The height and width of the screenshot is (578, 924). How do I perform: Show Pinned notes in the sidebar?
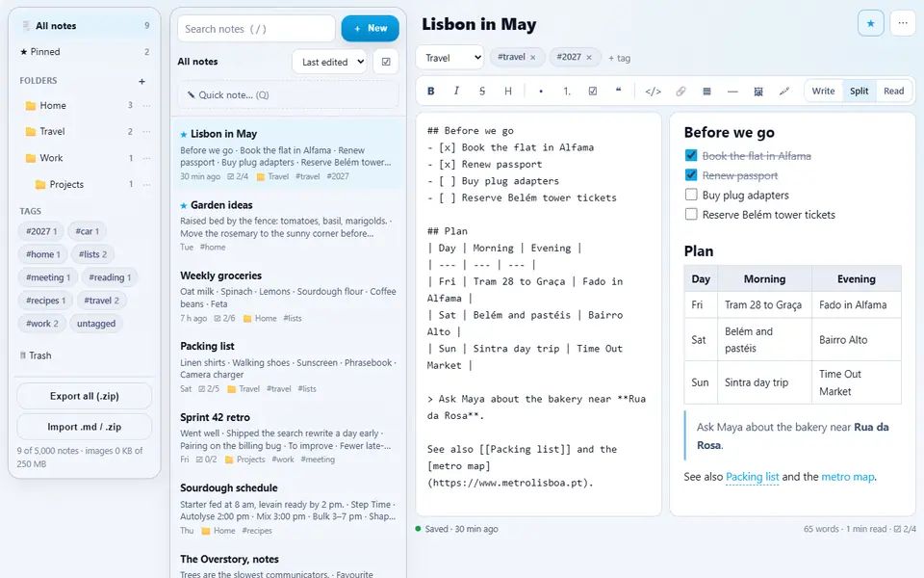tap(85, 52)
